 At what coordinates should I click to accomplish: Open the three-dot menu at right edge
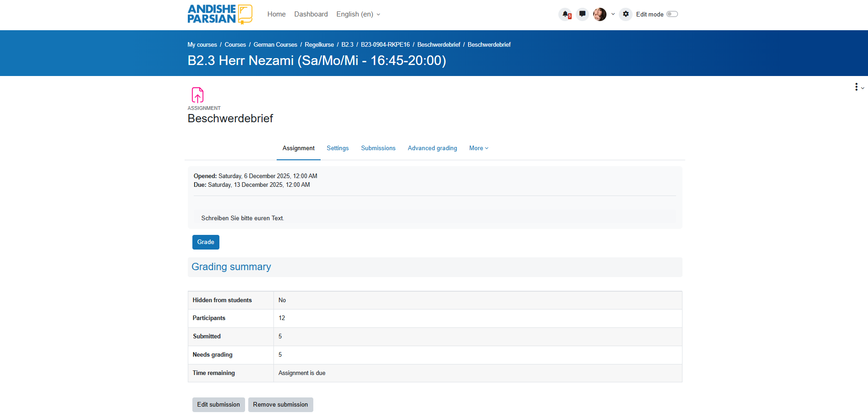[857, 87]
